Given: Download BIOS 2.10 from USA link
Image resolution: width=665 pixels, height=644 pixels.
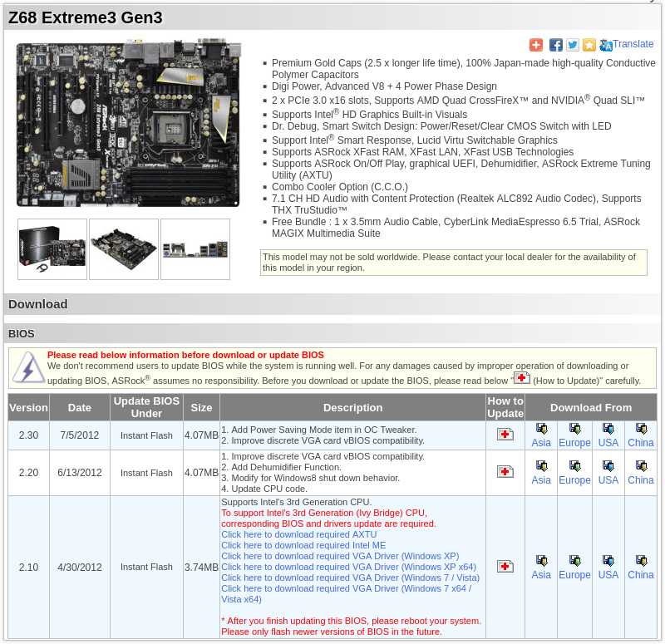Looking at the screenshot, I should click(x=608, y=575).
